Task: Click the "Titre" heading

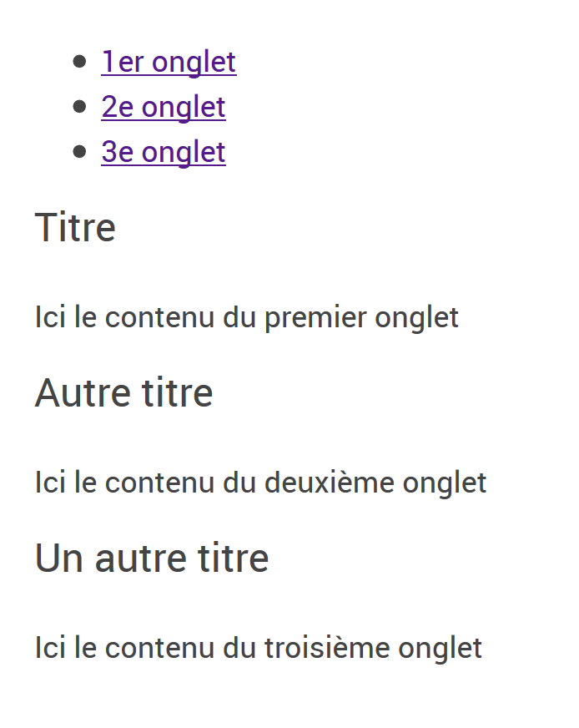Action: tap(75, 228)
